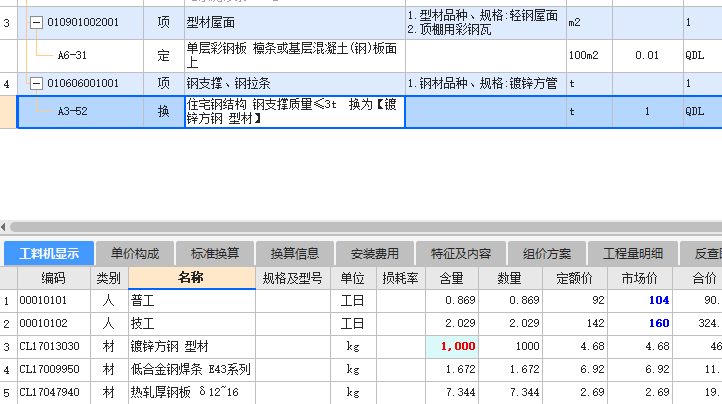Open the 特征及内容 tab
This screenshot has width=722, height=404.
point(461,253)
